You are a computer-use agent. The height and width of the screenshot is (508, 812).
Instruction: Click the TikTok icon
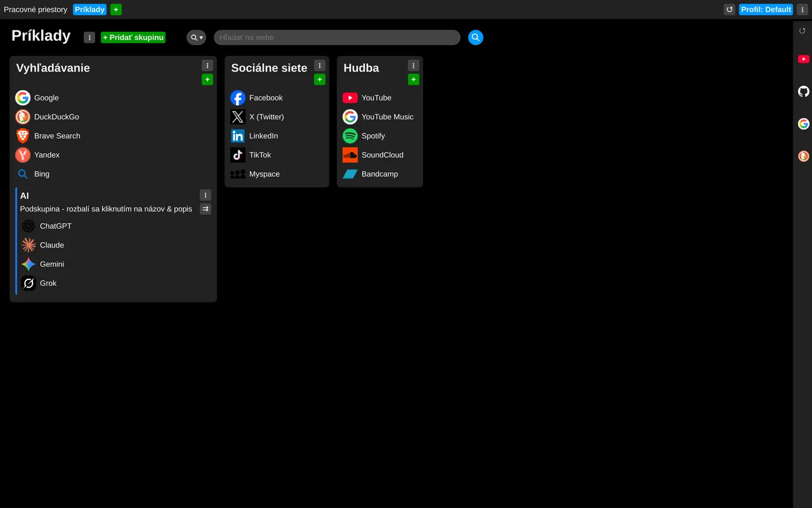coord(238,155)
